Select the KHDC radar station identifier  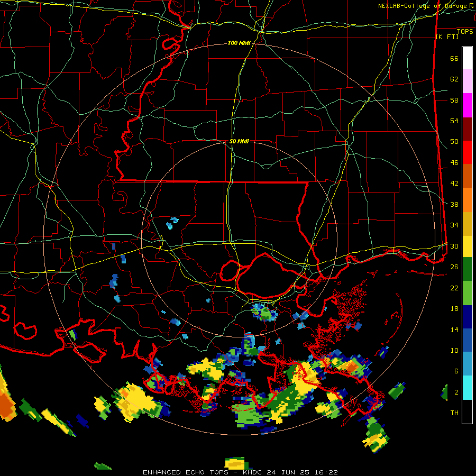coord(253,472)
